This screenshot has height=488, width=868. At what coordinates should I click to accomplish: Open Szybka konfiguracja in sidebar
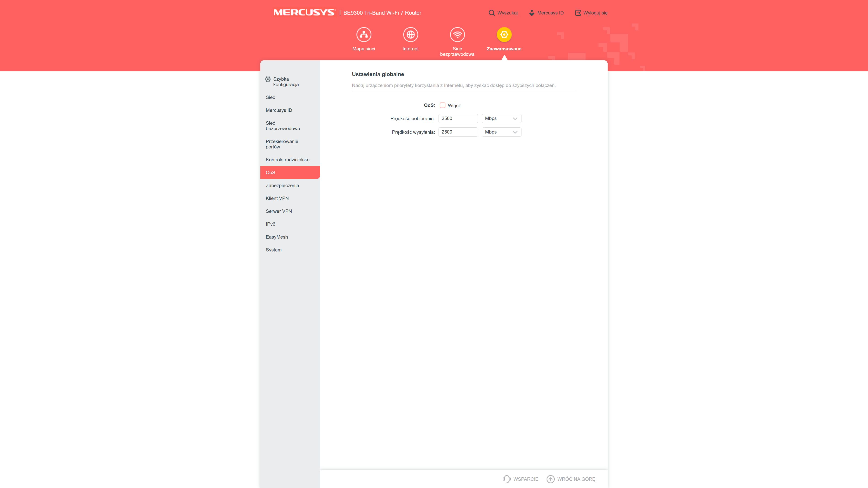click(290, 82)
